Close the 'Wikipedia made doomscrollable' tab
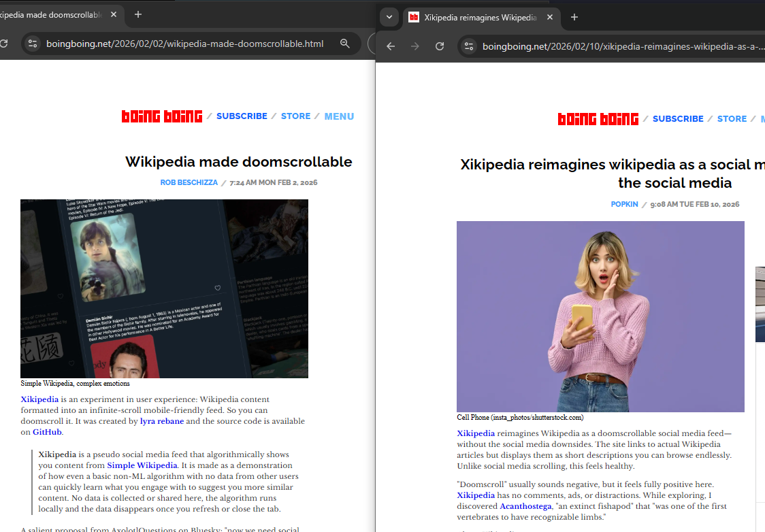 click(113, 15)
